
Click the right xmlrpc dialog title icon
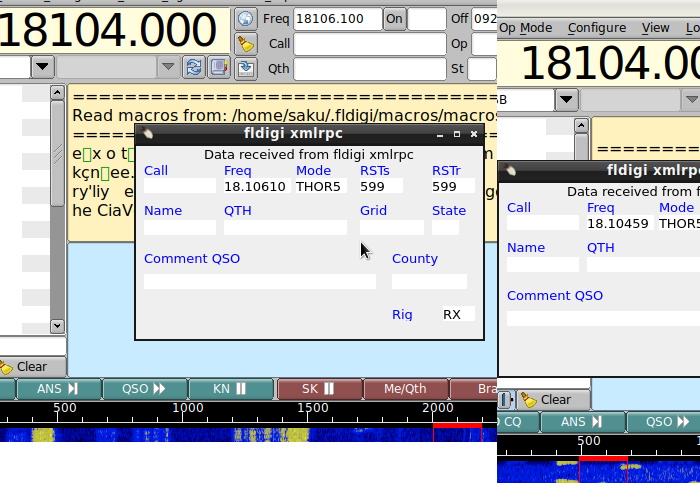[x=510, y=170]
